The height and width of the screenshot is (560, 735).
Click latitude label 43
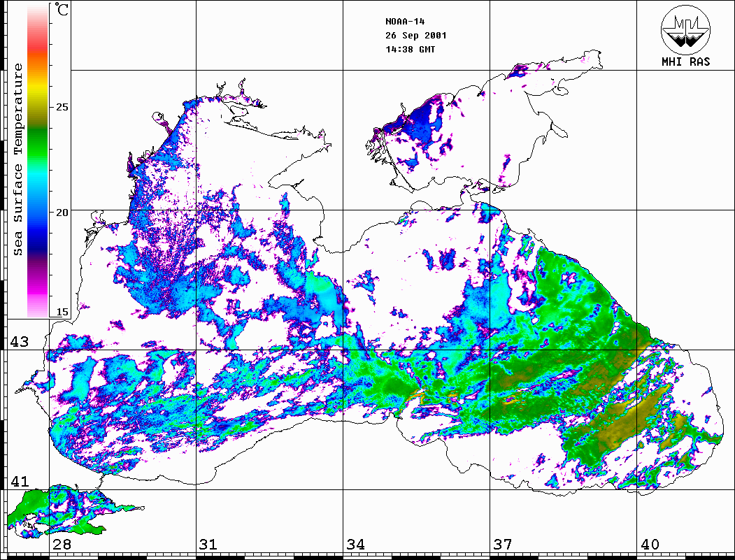point(19,342)
